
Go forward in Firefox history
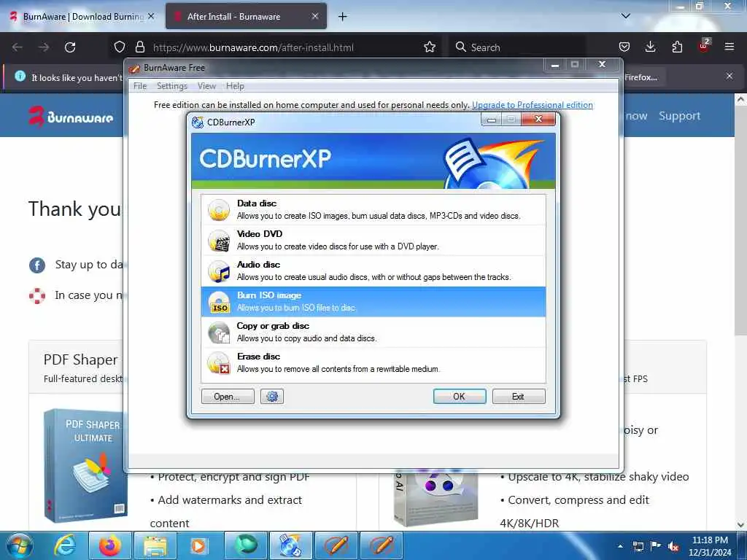pyautogui.click(x=44, y=47)
